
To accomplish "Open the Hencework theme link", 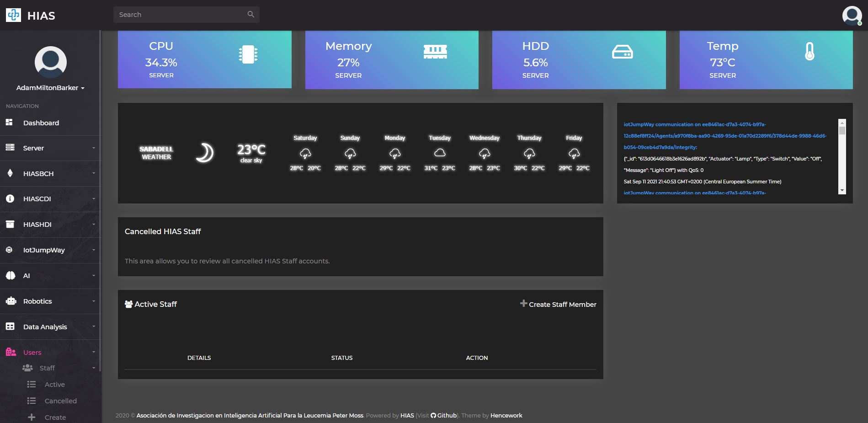I will click(506, 415).
